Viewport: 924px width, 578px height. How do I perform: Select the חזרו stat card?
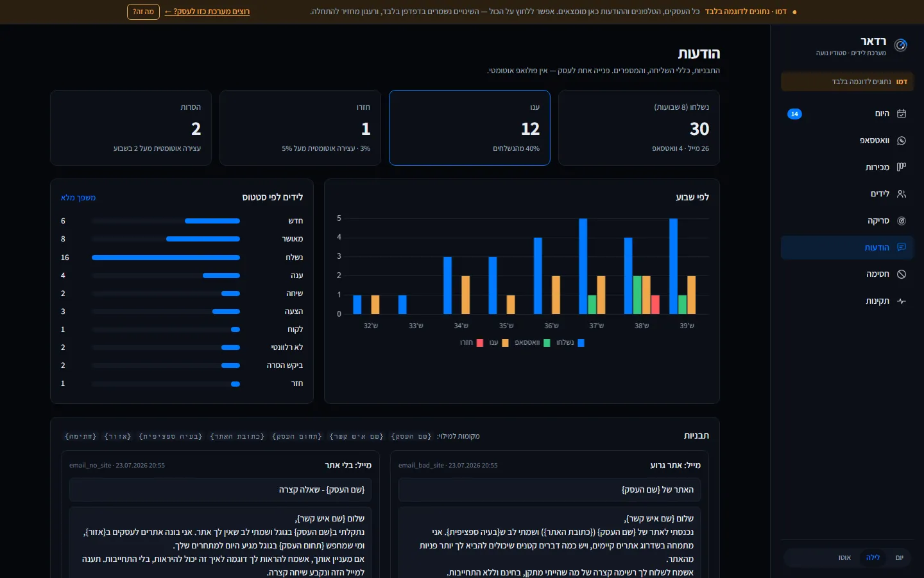tap(300, 128)
